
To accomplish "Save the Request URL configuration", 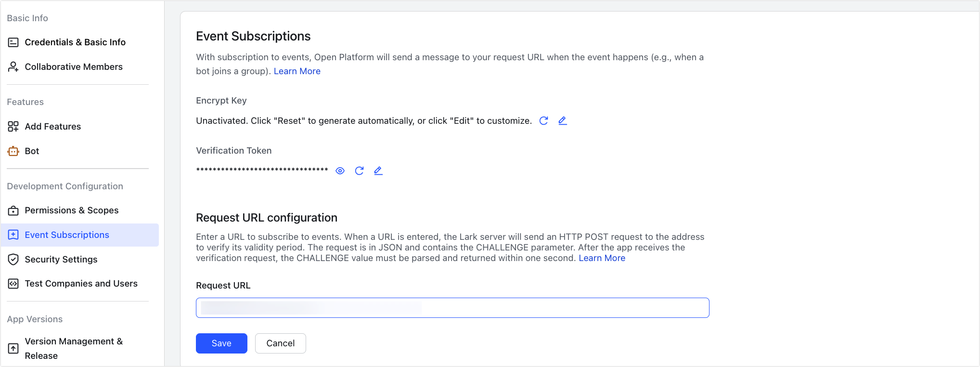I will coord(221,343).
